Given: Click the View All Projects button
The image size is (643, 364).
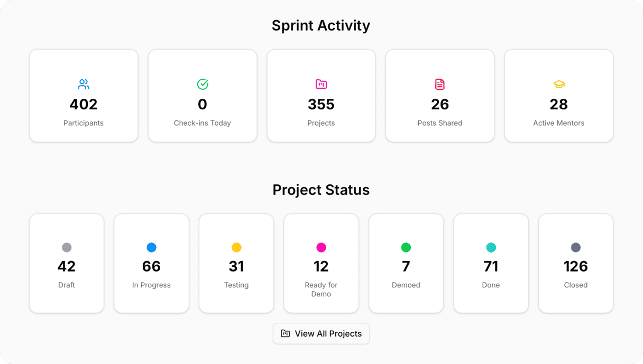Looking at the screenshot, I should (x=321, y=333).
